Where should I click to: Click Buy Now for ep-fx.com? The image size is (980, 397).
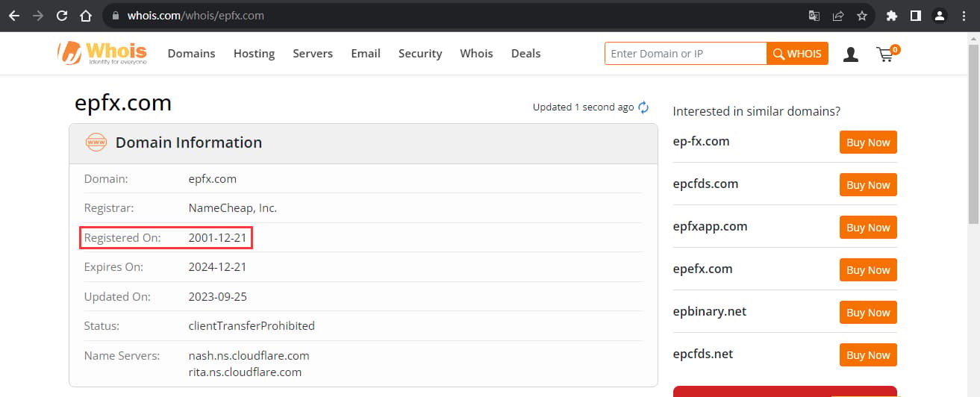click(x=868, y=143)
